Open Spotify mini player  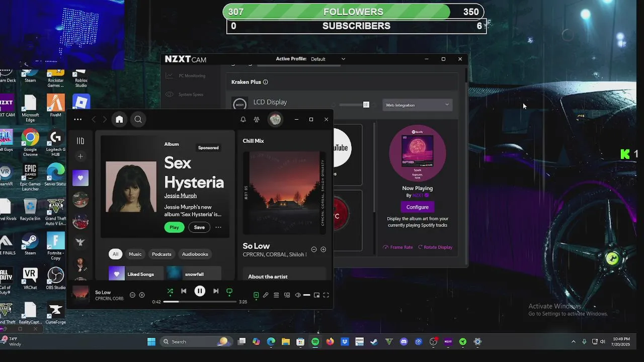coord(316,295)
